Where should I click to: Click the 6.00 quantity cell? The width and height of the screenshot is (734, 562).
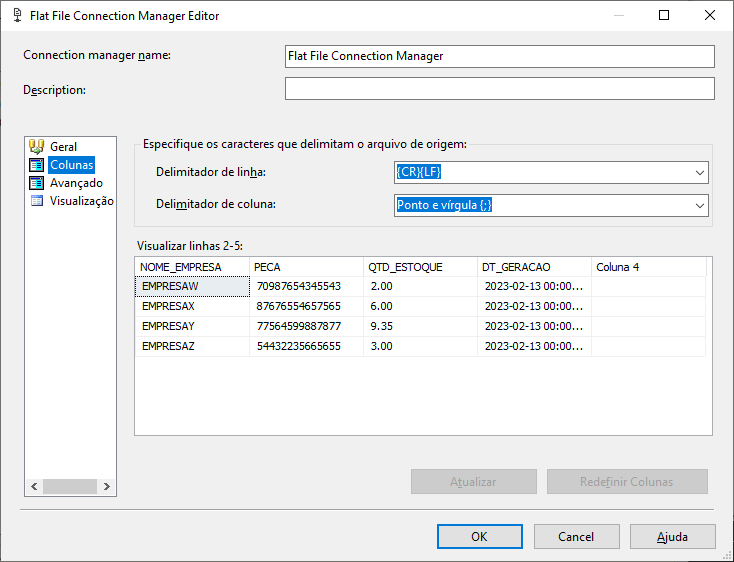(x=420, y=307)
